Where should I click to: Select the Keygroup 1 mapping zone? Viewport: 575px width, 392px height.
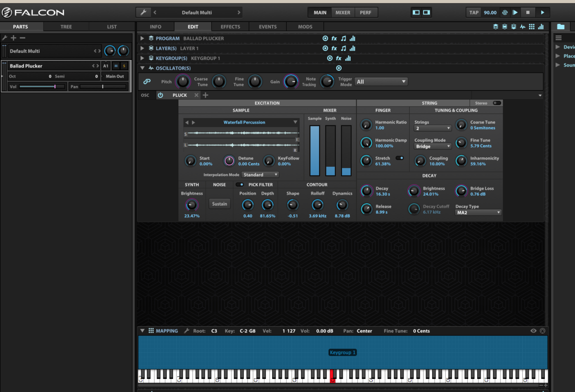point(343,353)
